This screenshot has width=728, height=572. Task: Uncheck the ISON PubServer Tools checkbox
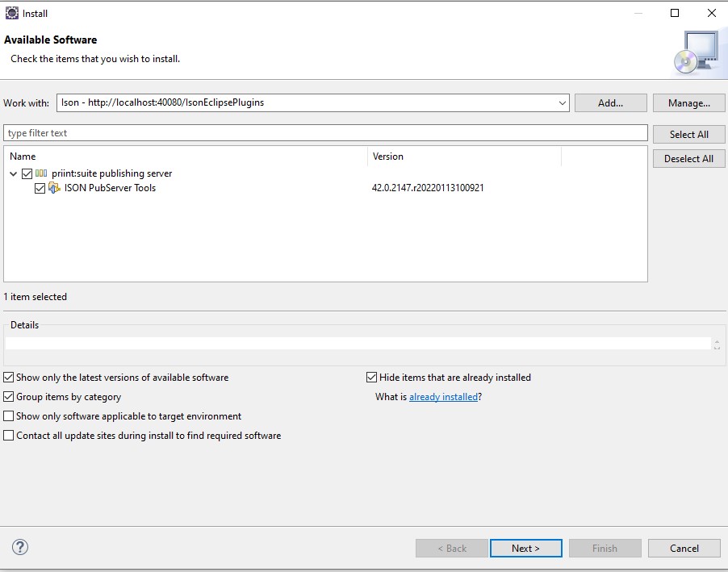click(x=40, y=188)
